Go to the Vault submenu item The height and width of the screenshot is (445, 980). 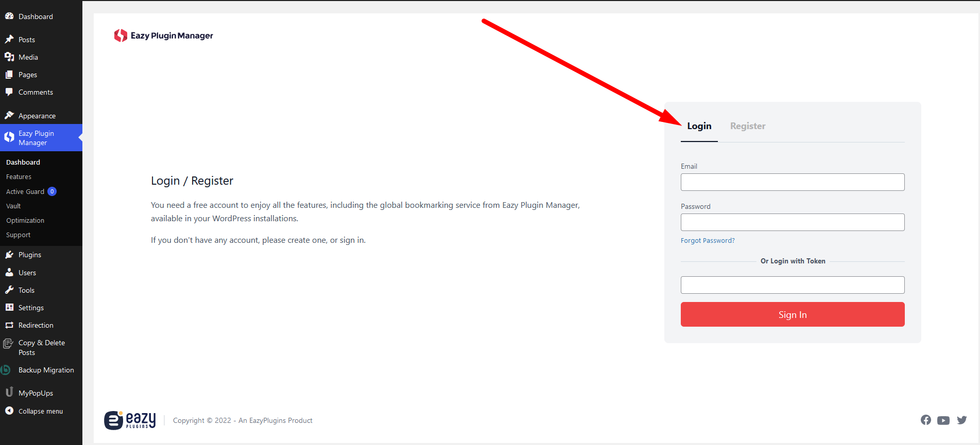click(x=13, y=206)
